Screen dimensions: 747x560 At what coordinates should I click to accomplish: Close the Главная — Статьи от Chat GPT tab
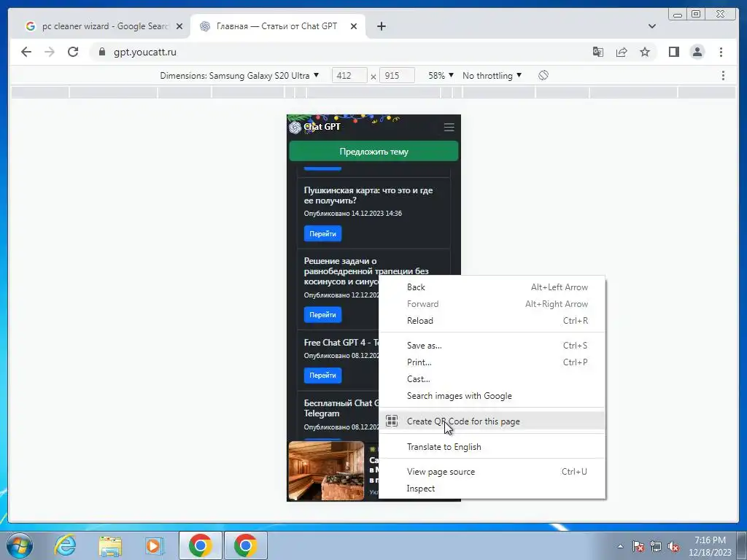coord(354,27)
